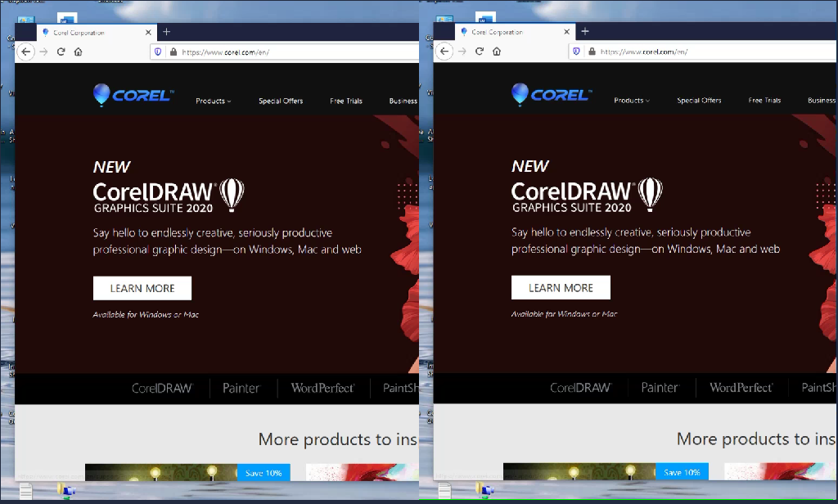Click the CorelDRAW Graphics Suite 2020 title in left window
The height and width of the screenshot is (504, 838).
coord(169,196)
